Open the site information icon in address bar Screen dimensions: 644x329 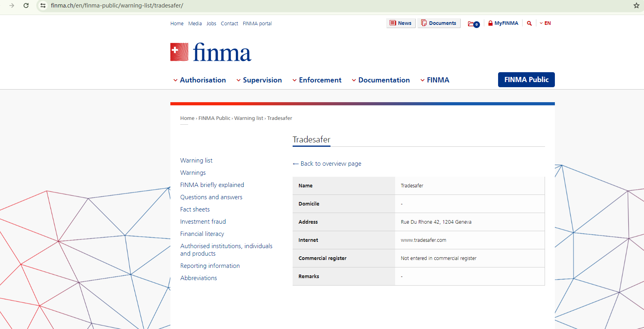point(43,6)
